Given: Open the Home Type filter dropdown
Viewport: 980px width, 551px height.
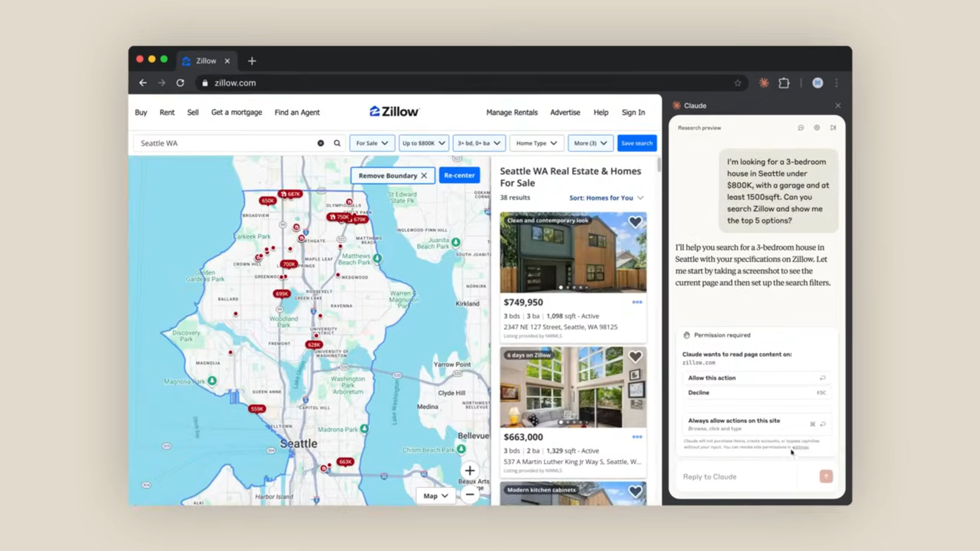Looking at the screenshot, I should pyautogui.click(x=536, y=143).
